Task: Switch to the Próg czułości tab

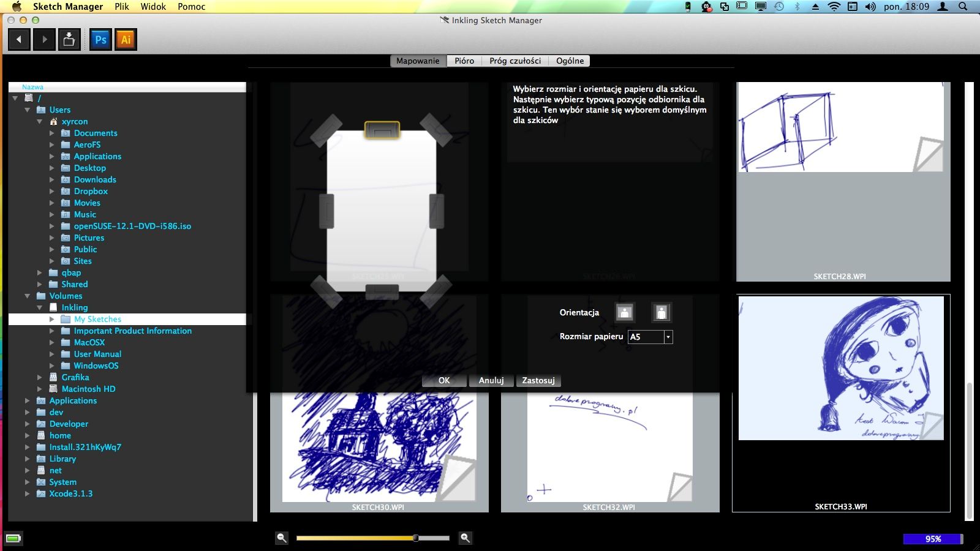Action: coord(515,61)
